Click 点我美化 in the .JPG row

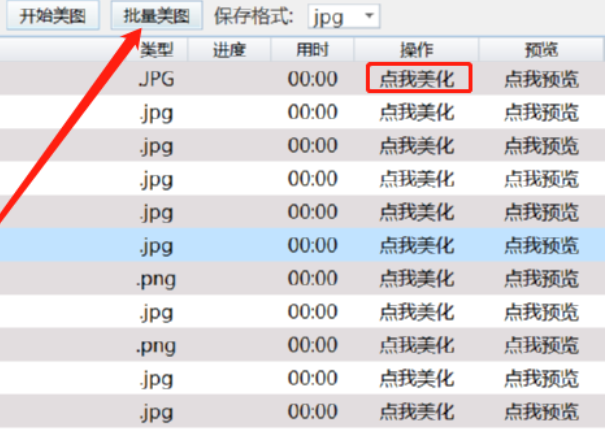click(417, 79)
